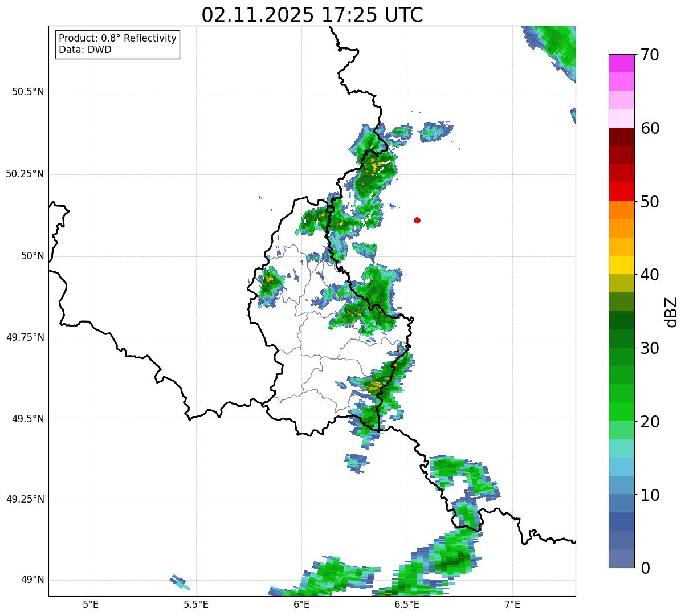Click the title '02.11.2025 17:25 UTC'
The width and height of the screenshot is (685, 616).
[312, 14]
